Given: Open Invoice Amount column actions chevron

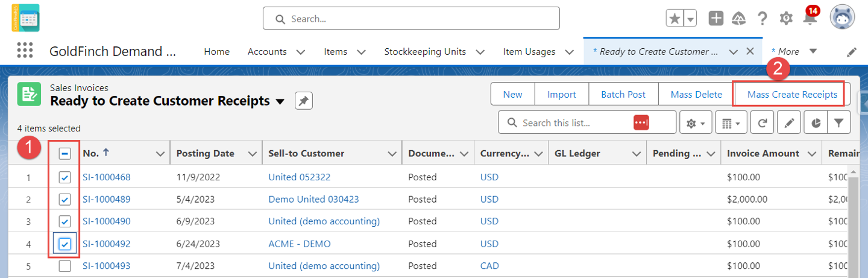Looking at the screenshot, I should pyautogui.click(x=811, y=154).
